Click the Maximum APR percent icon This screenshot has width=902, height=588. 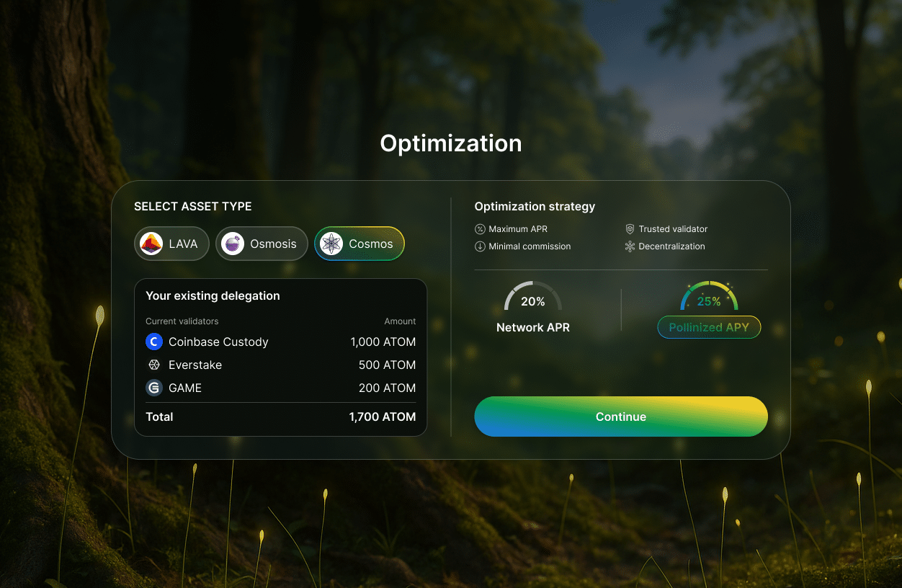pyautogui.click(x=479, y=228)
